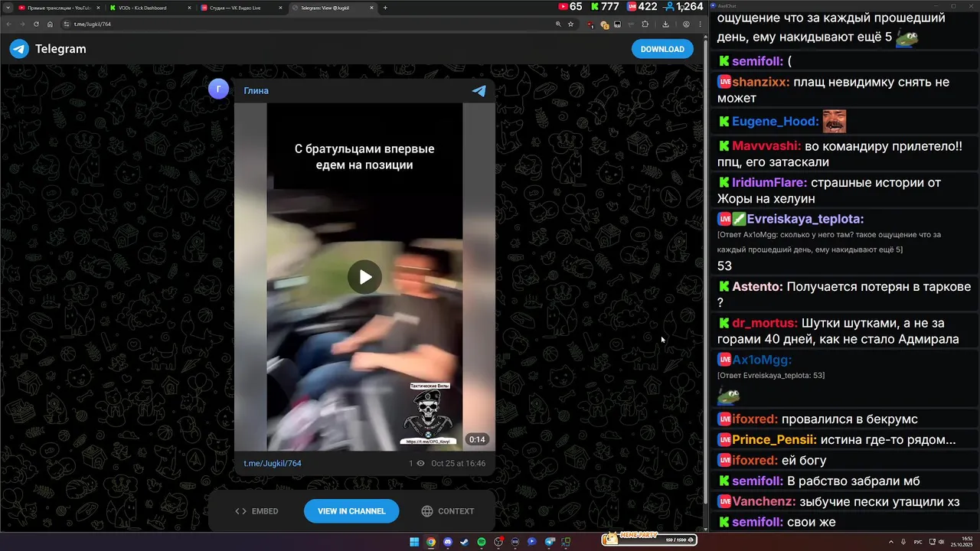Click the Prince_Pensii username in chat
The width and height of the screenshot is (980, 551).
(x=775, y=440)
